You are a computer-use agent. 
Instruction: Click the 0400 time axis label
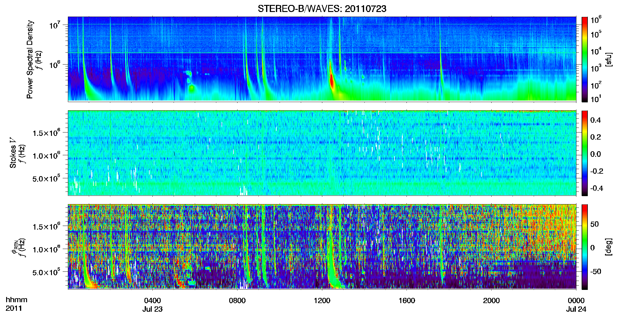(152, 300)
